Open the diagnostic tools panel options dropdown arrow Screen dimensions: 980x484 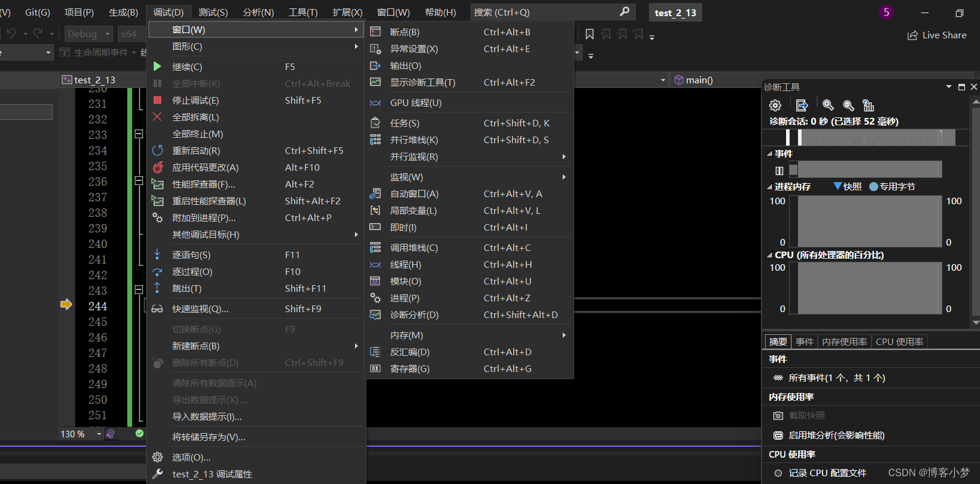point(949,87)
